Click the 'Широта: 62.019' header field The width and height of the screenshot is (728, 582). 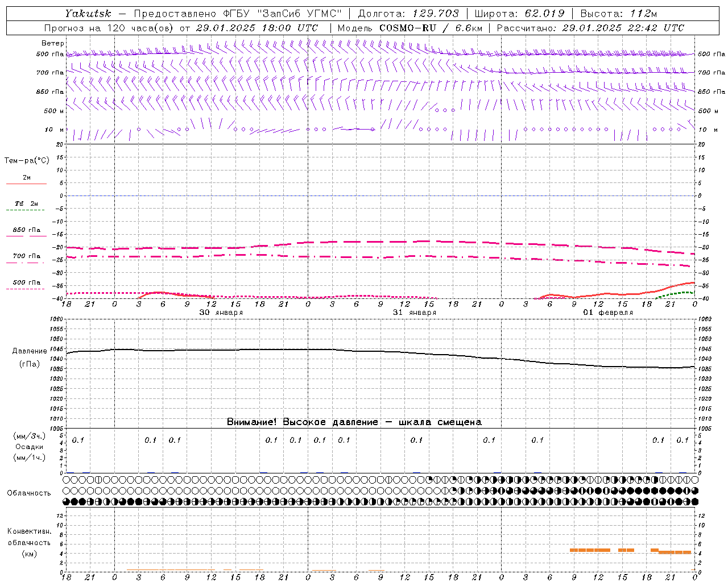pos(519,13)
